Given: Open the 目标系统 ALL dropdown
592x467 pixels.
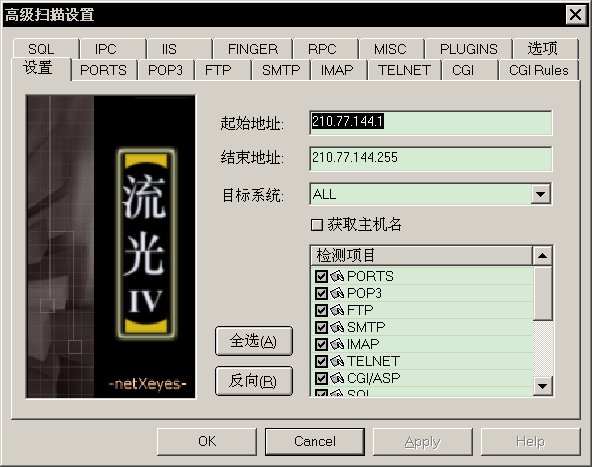Looking at the screenshot, I should tap(541, 194).
